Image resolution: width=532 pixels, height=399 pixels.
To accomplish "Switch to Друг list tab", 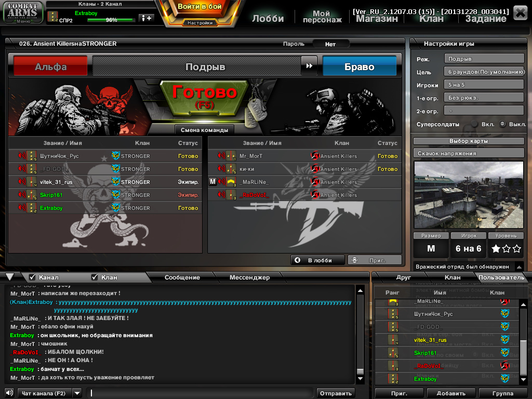I will (403, 277).
